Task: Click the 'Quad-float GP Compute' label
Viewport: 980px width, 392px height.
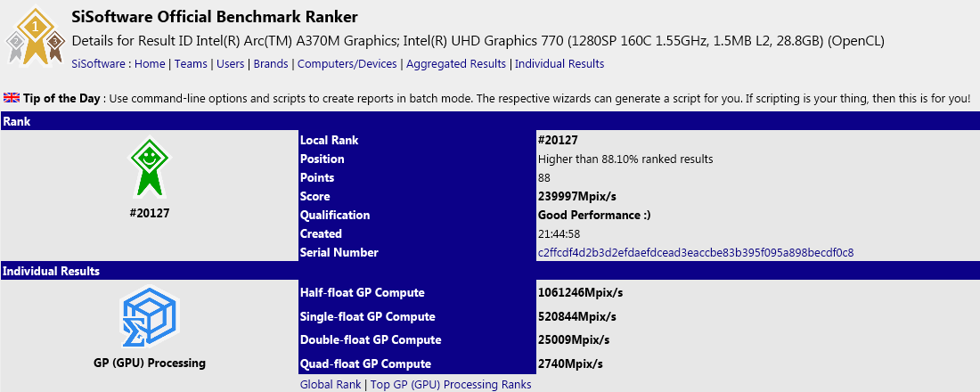Action: 365,363
